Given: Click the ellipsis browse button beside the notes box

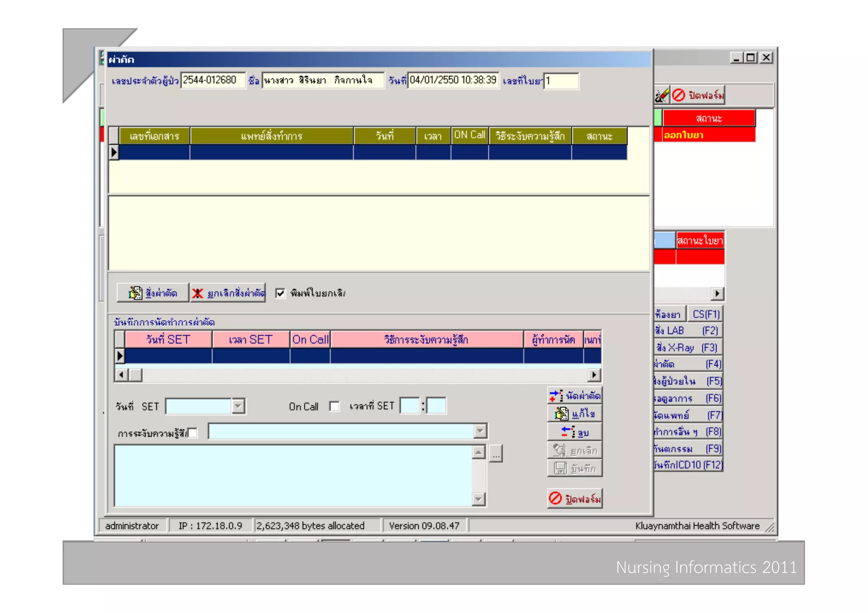Looking at the screenshot, I should click(496, 454).
